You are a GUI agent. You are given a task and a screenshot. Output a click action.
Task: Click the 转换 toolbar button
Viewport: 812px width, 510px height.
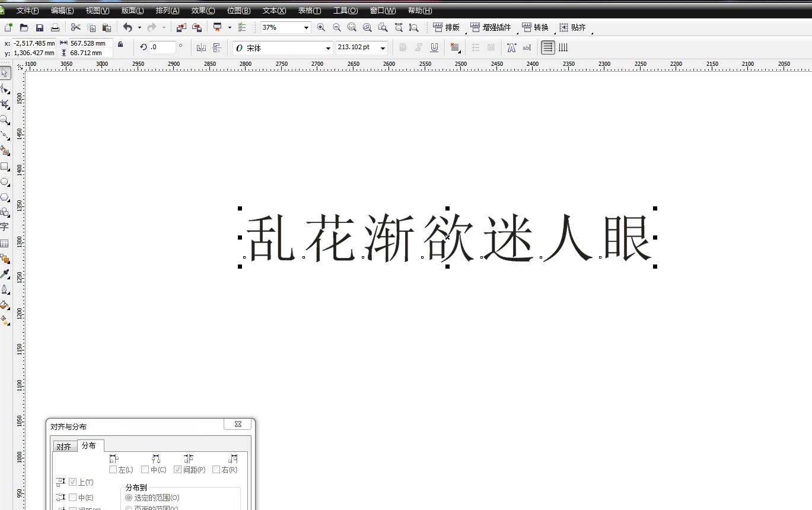coord(536,27)
